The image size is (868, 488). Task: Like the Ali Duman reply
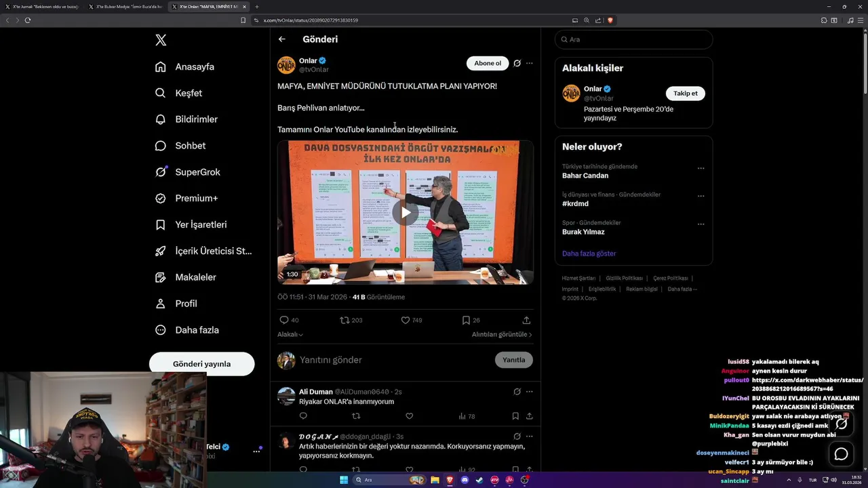pyautogui.click(x=410, y=416)
